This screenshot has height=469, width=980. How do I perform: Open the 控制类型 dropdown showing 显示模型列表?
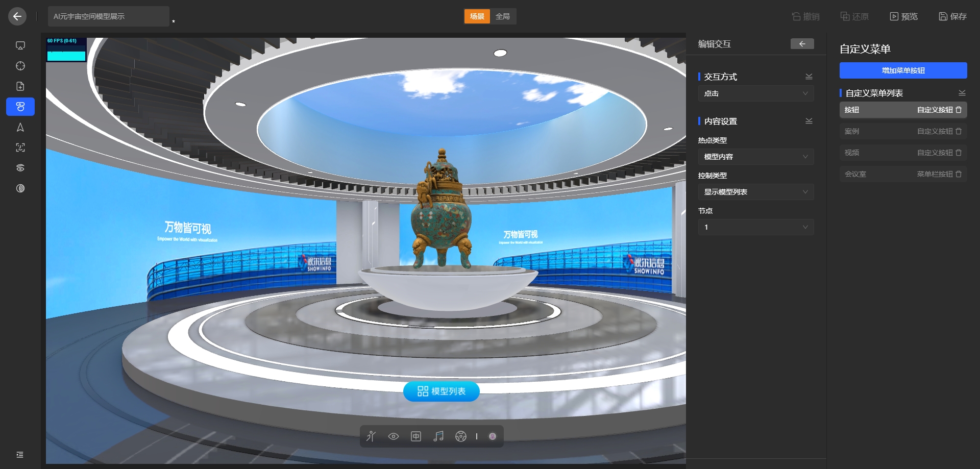[755, 192]
